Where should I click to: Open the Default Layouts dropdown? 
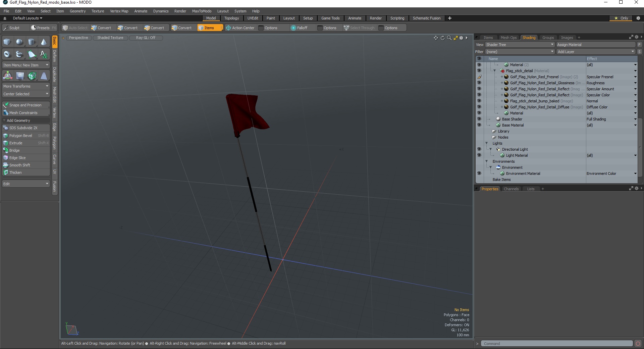point(28,18)
